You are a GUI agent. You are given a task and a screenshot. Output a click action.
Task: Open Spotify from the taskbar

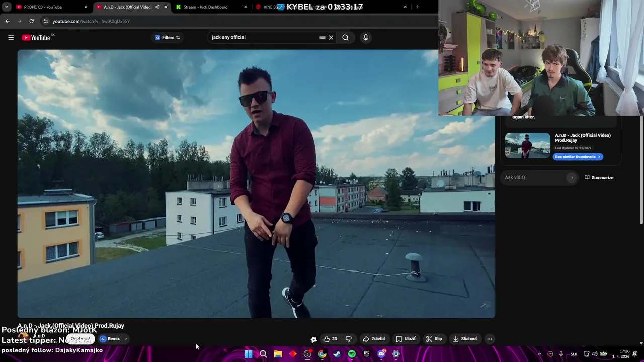click(352, 354)
